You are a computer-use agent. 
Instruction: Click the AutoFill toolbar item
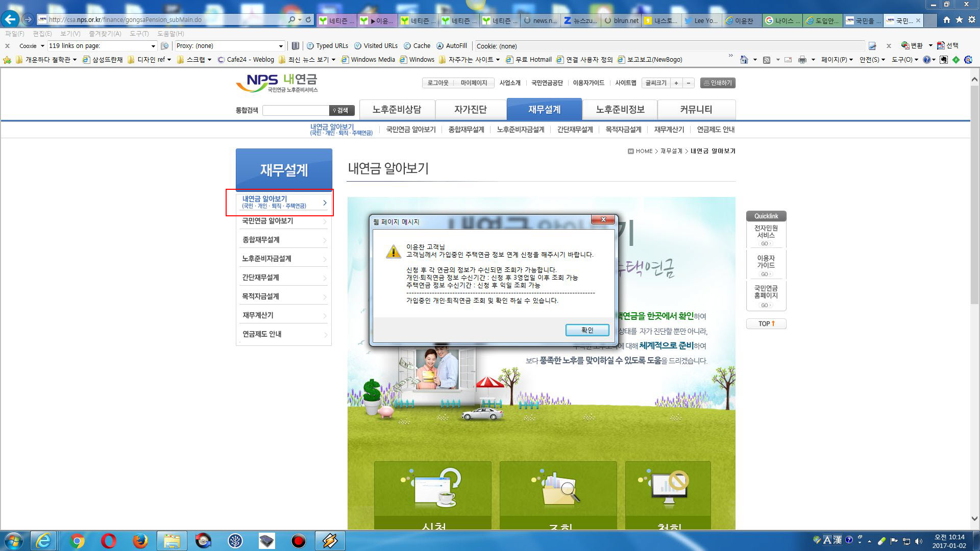[x=452, y=46]
